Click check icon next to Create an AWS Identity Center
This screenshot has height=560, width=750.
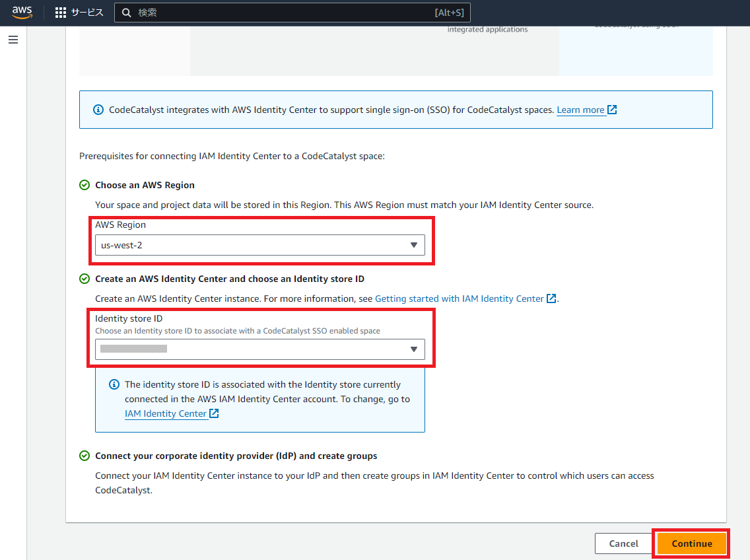pyautogui.click(x=85, y=279)
